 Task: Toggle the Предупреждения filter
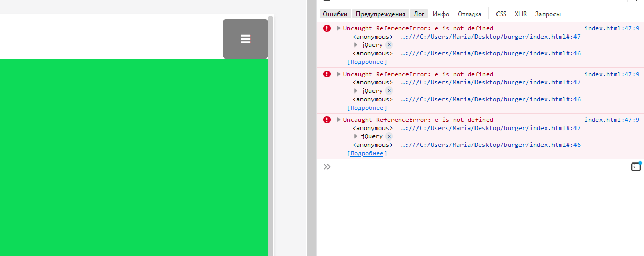point(380,14)
